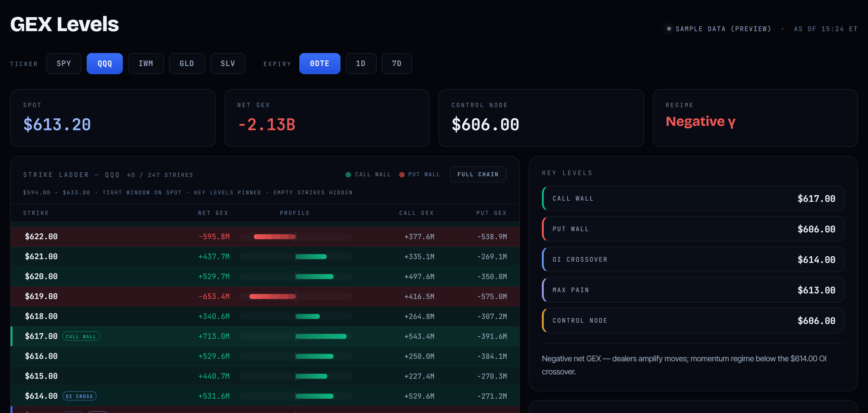
Task: Click the Call Wall green legend dot
Action: (348, 174)
